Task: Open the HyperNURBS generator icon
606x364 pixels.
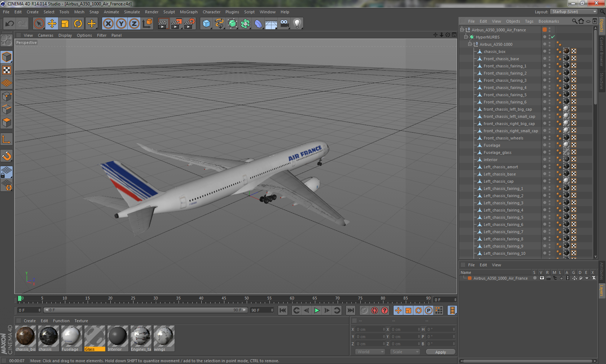Action: click(233, 24)
